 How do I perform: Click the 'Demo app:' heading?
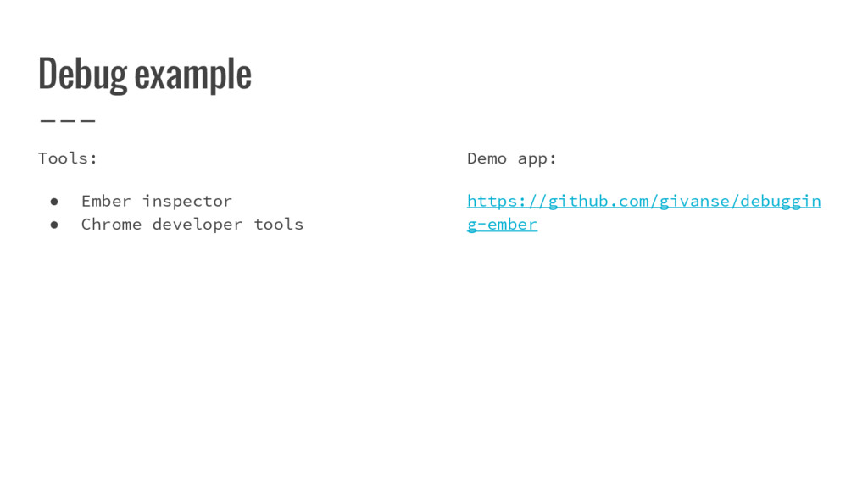point(511,158)
